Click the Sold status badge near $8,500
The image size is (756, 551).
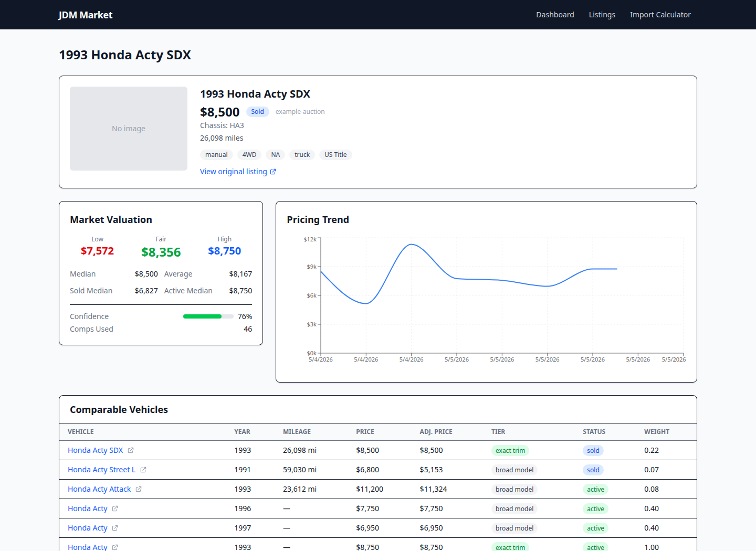pyautogui.click(x=257, y=112)
